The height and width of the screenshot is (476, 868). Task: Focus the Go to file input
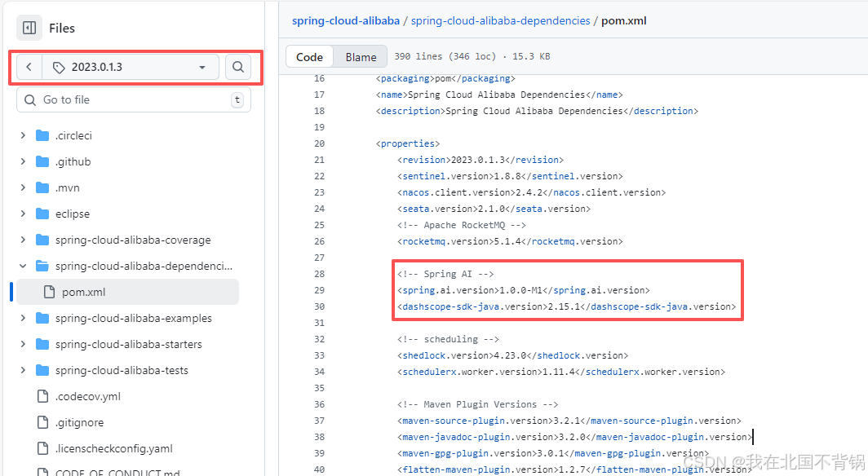point(134,99)
